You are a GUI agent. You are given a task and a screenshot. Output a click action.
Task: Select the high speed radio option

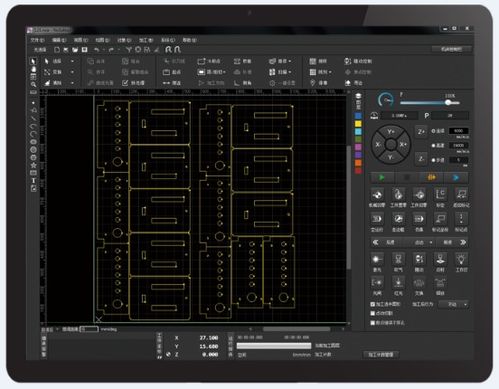[434, 145]
